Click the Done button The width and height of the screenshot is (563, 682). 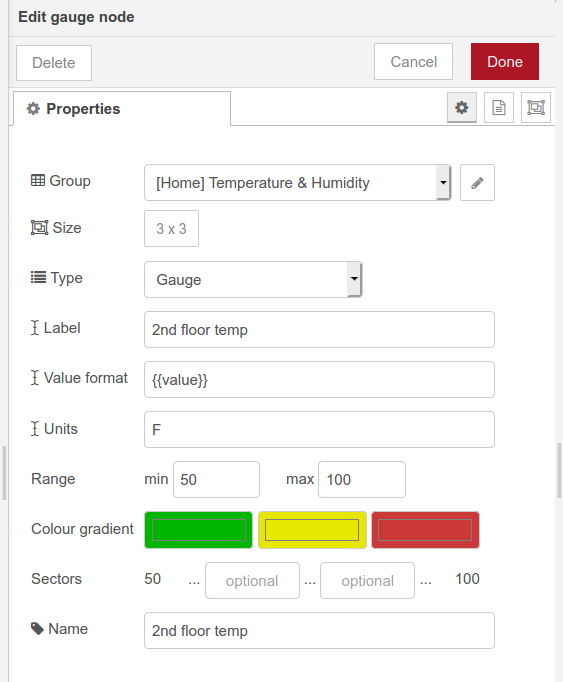point(505,62)
